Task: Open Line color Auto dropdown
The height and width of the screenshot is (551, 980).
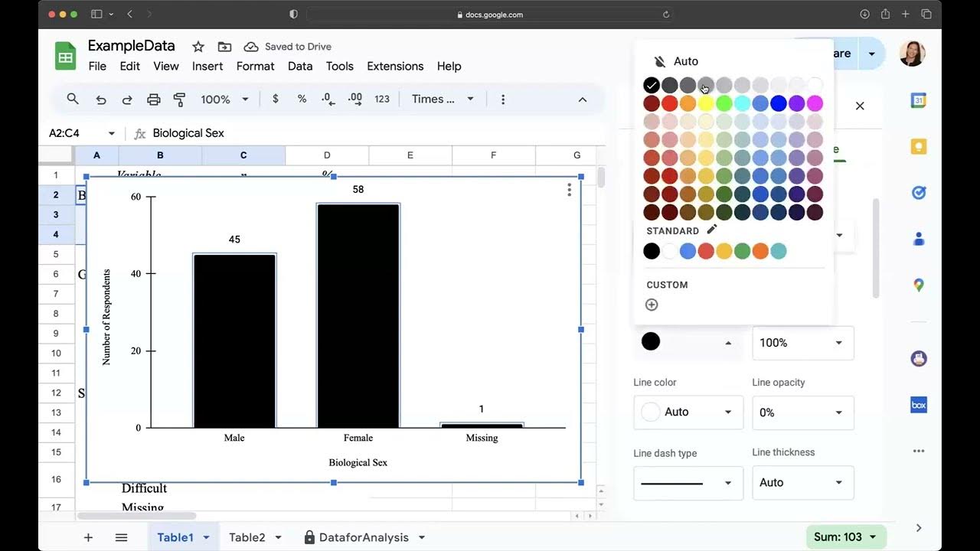Action: [x=688, y=412]
